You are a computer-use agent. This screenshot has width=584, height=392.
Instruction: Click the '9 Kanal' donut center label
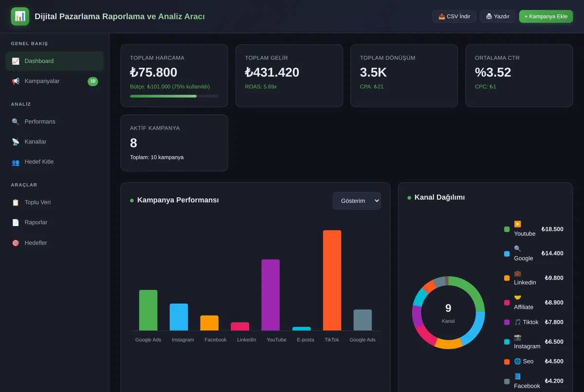(x=448, y=313)
